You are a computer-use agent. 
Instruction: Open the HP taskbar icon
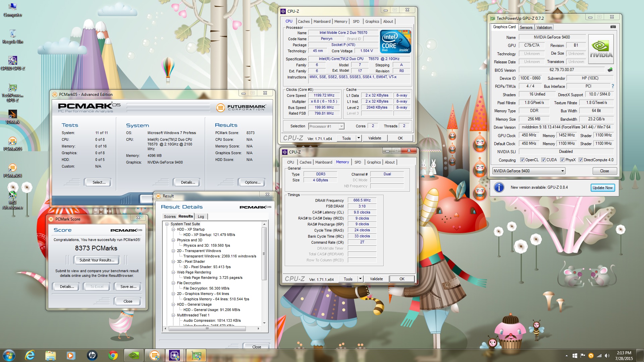click(x=92, y=355)
